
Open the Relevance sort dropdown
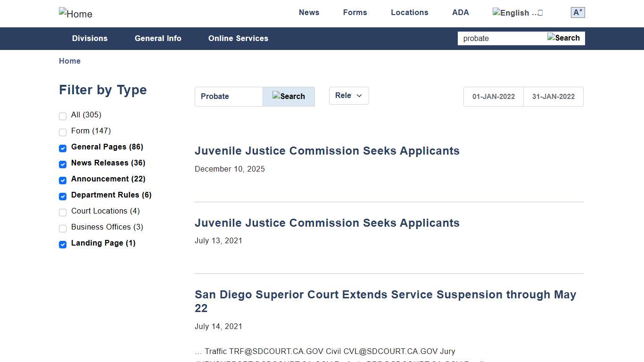349,96
